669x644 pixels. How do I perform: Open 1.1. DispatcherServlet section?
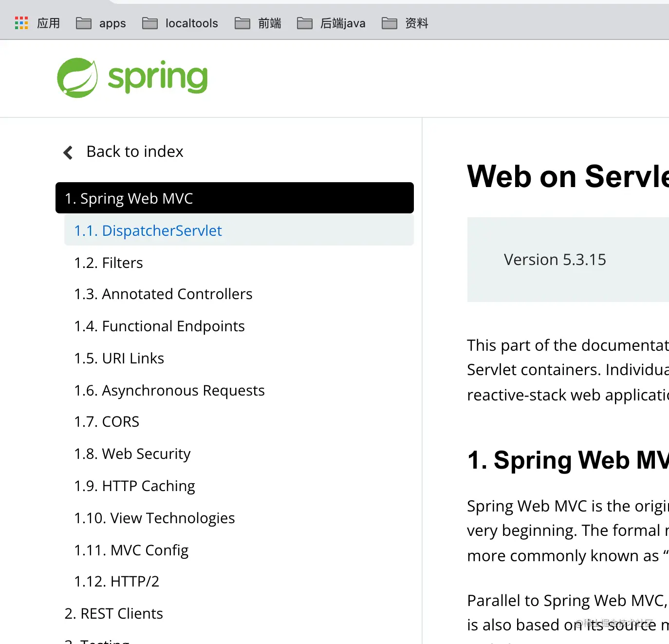[239, 230]
